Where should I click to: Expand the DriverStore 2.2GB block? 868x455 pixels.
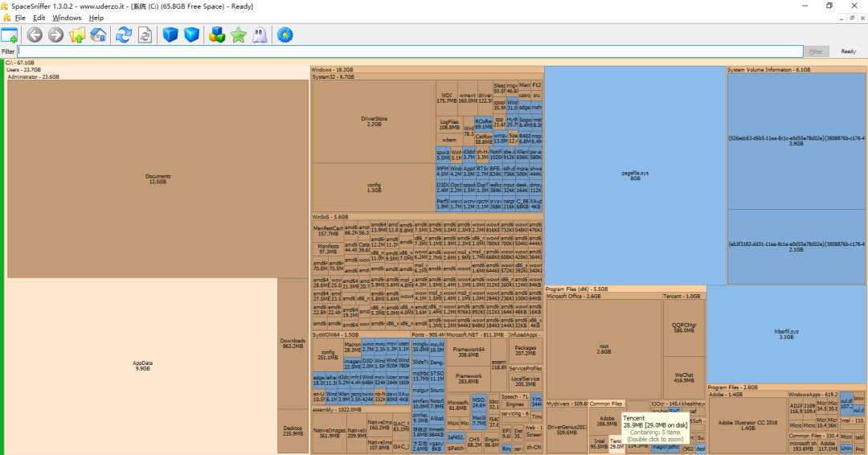[374, 121]
